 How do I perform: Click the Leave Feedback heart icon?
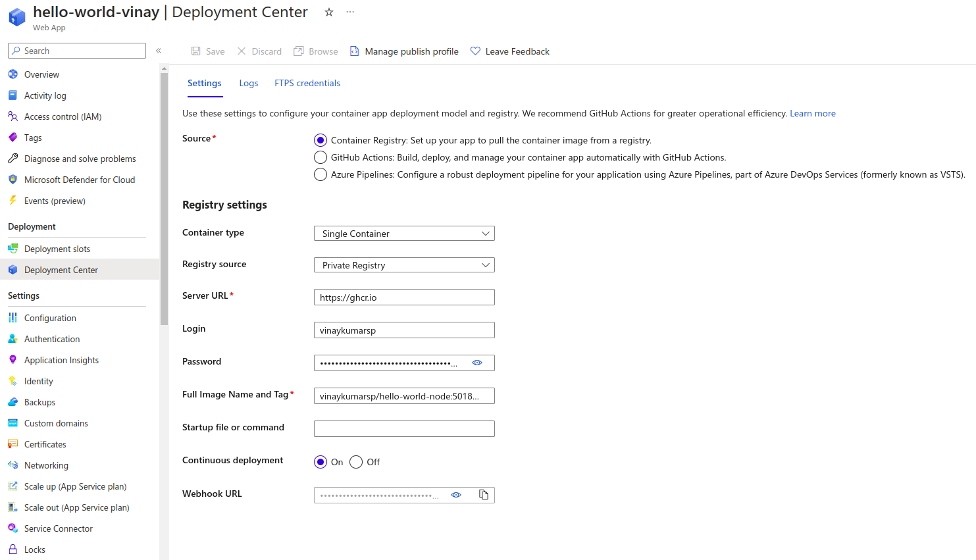click(x=475, y=51)
